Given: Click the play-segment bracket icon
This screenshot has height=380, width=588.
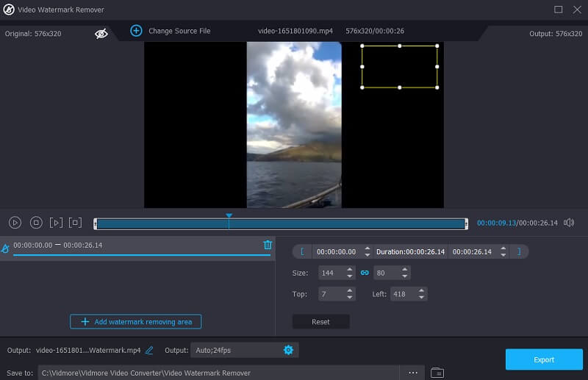Looking at the screenshot, I should (x=75, y=223).
